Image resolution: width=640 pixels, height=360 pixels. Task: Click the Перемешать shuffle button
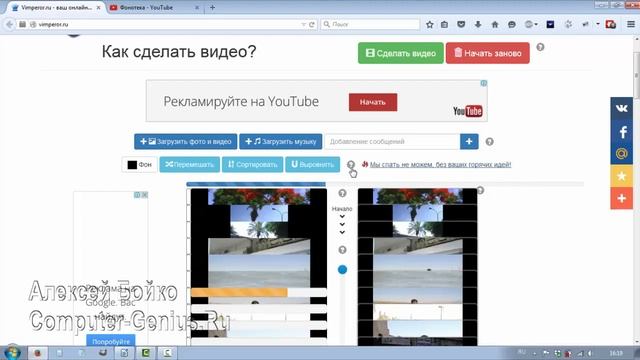pyautogui.click(x=189, y=164)
